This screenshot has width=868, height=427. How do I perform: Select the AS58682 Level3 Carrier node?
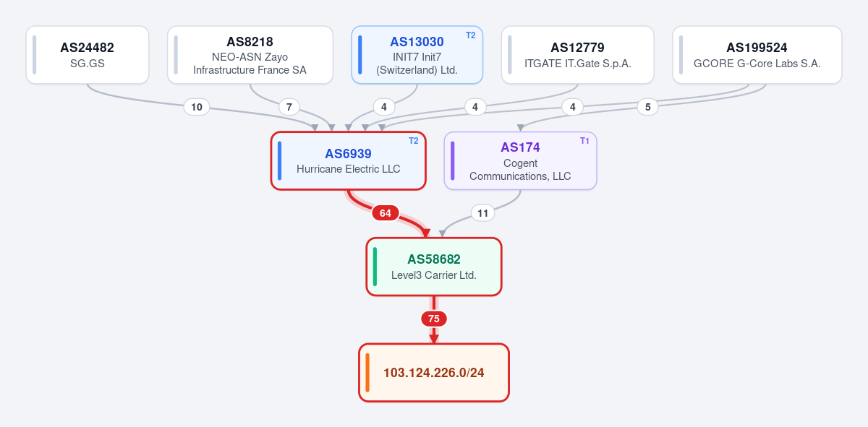[x=434, y=267]
